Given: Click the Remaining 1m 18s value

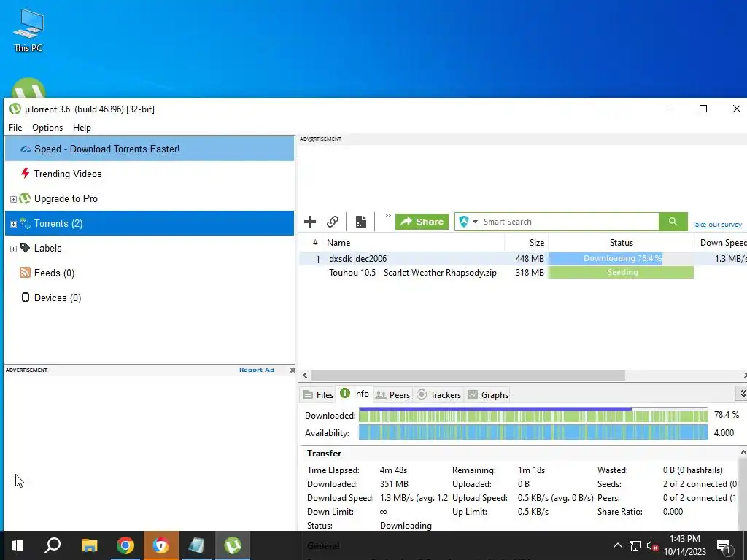Looking at the screenshot, I should point(531,470).
